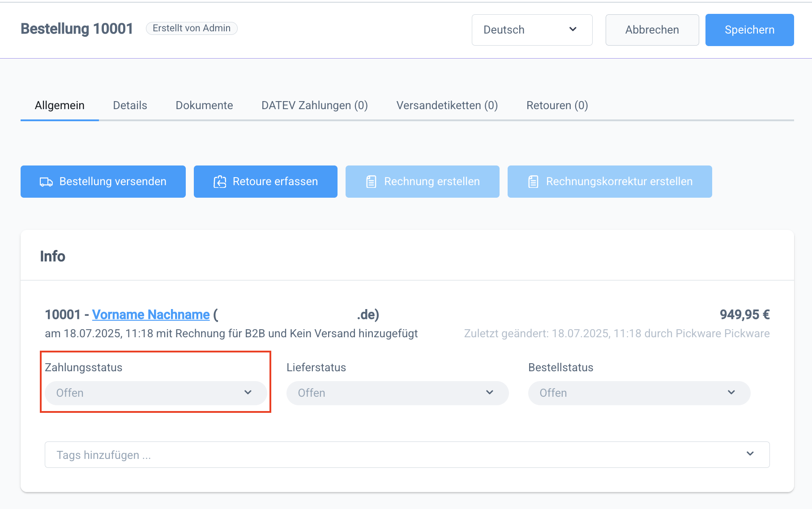
Task: Click the return icon on Retoure erfassen
Action: click(220, 182)
